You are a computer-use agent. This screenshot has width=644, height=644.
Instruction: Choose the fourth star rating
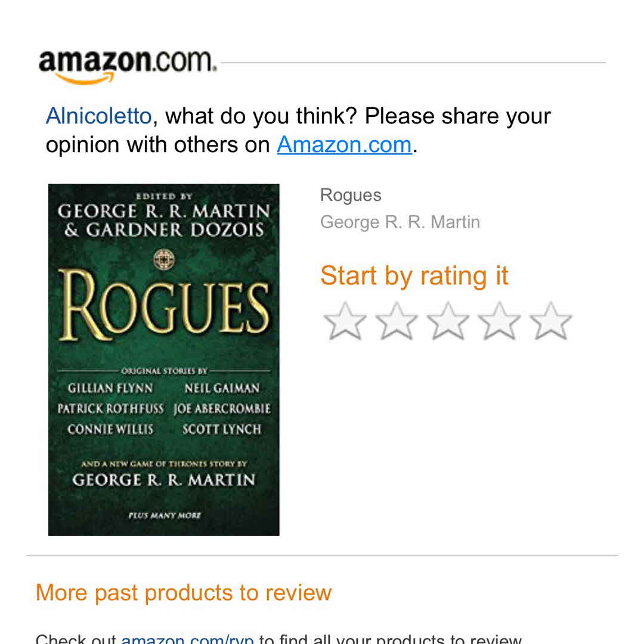click(499, 321)
